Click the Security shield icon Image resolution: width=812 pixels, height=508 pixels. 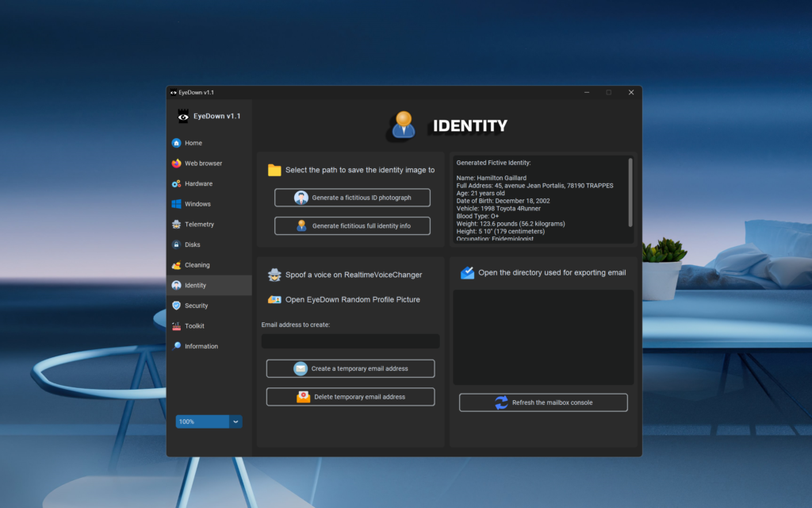point(176,306)
